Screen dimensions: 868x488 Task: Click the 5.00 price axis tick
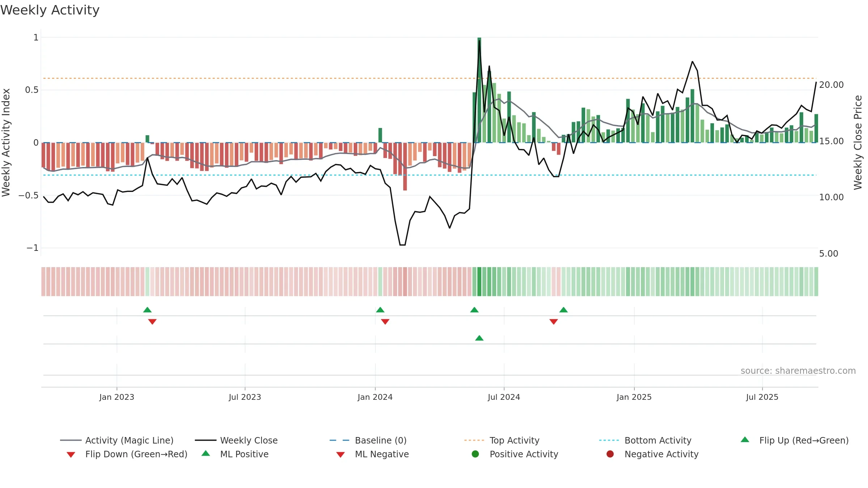(829, 254)
